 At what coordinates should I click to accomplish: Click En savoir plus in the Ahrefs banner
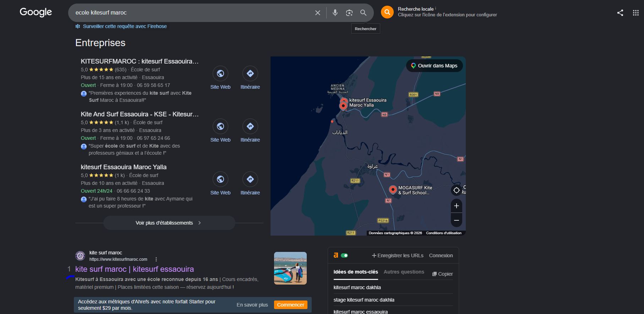[x=252, y=305]
